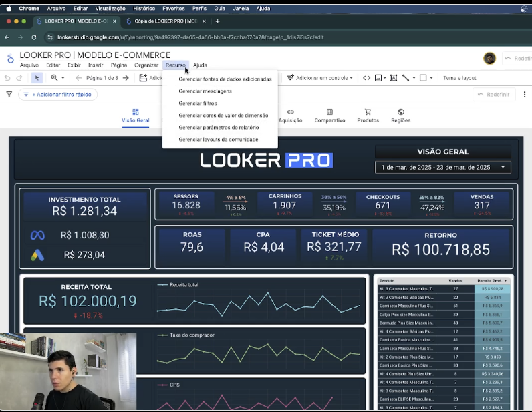The image size is (532, 412).
Task: Open the zoom magnifier tool
Action: [x=54, y=77]
